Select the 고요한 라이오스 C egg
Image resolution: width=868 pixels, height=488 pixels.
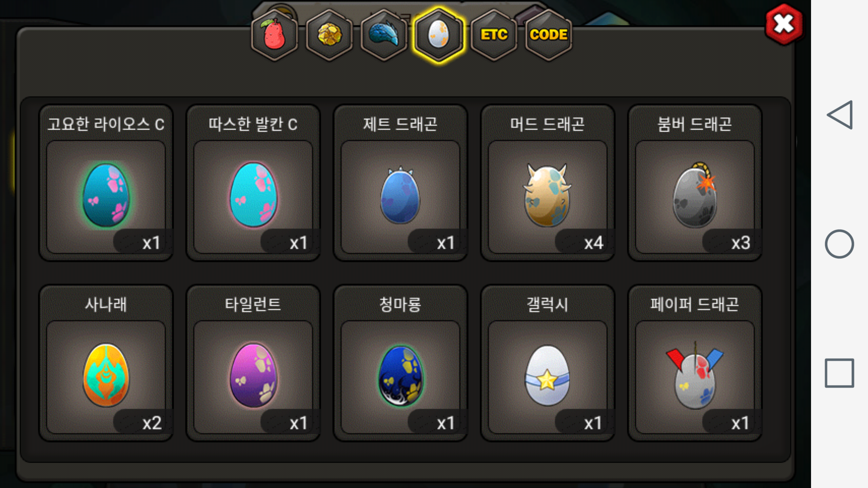[106, 183]
